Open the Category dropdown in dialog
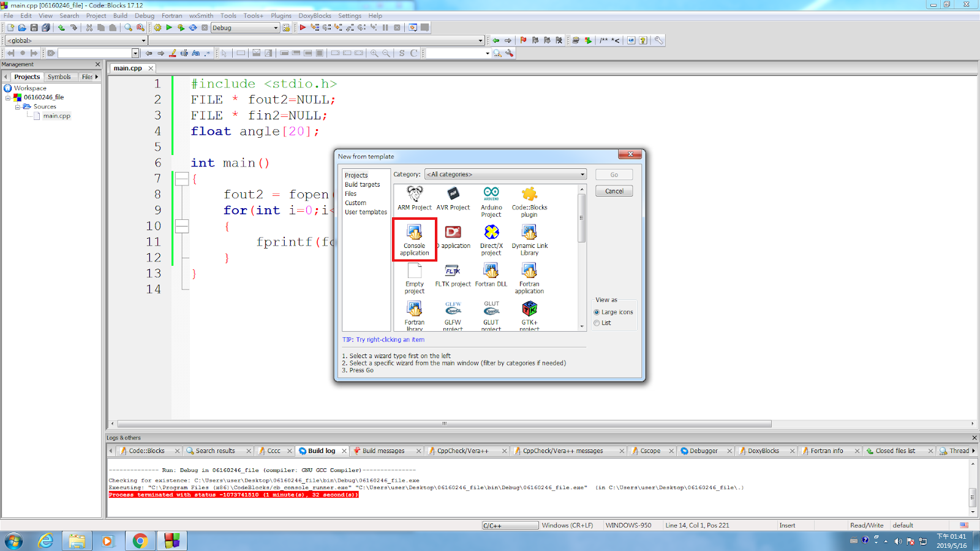 click(505, 174)
